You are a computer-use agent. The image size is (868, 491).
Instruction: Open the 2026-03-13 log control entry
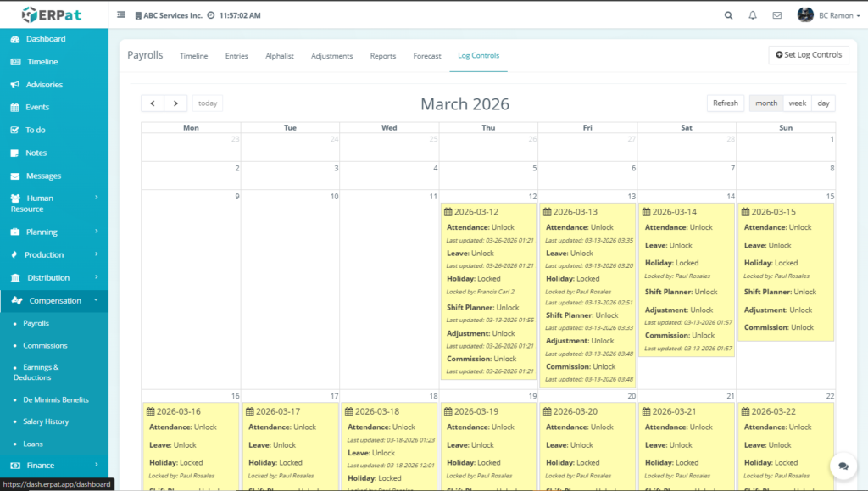tap(587, 295)
